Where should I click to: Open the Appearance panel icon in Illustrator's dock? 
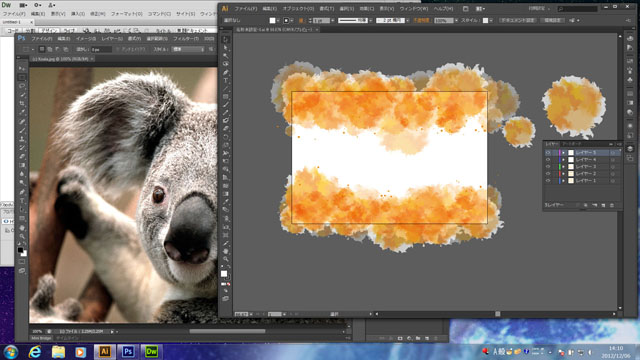point(630,126)
